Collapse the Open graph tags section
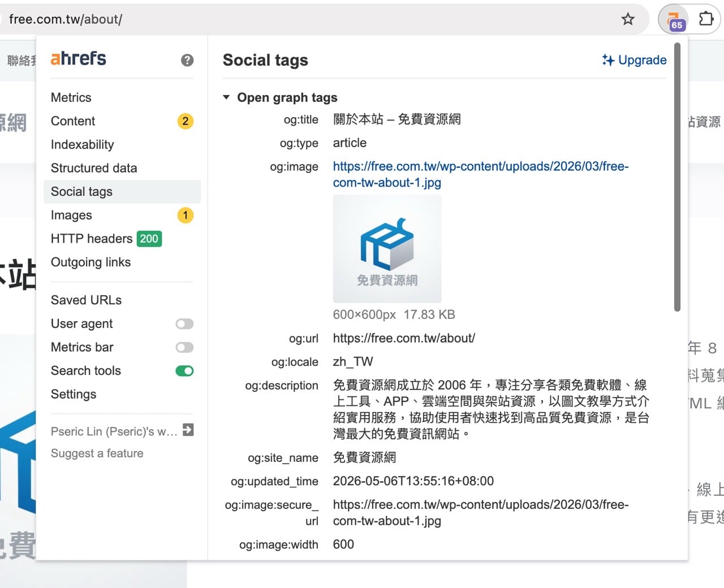This screenshot has width=724, height=588. 226,97
